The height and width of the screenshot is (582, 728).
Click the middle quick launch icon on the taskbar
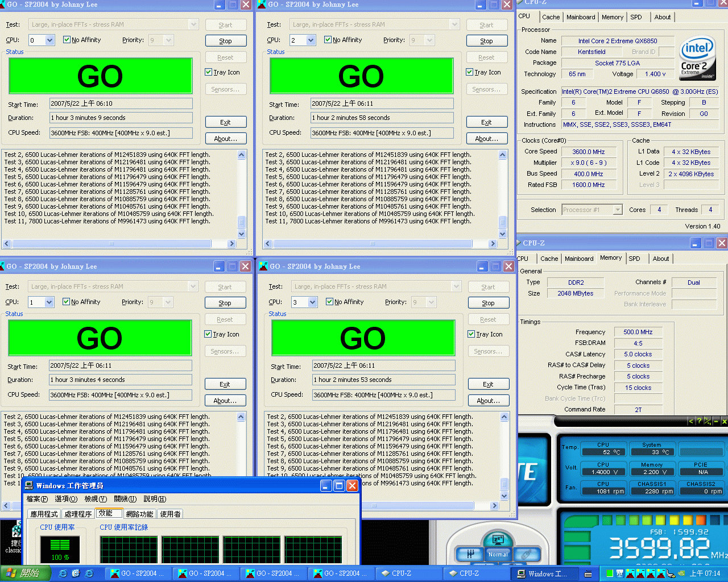[x=76, y=573]
